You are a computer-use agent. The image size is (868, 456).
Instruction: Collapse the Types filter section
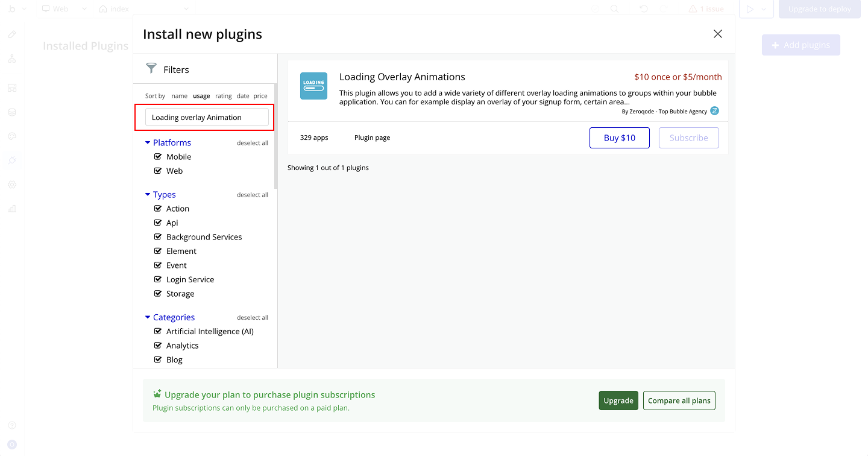tap(148, 195)
